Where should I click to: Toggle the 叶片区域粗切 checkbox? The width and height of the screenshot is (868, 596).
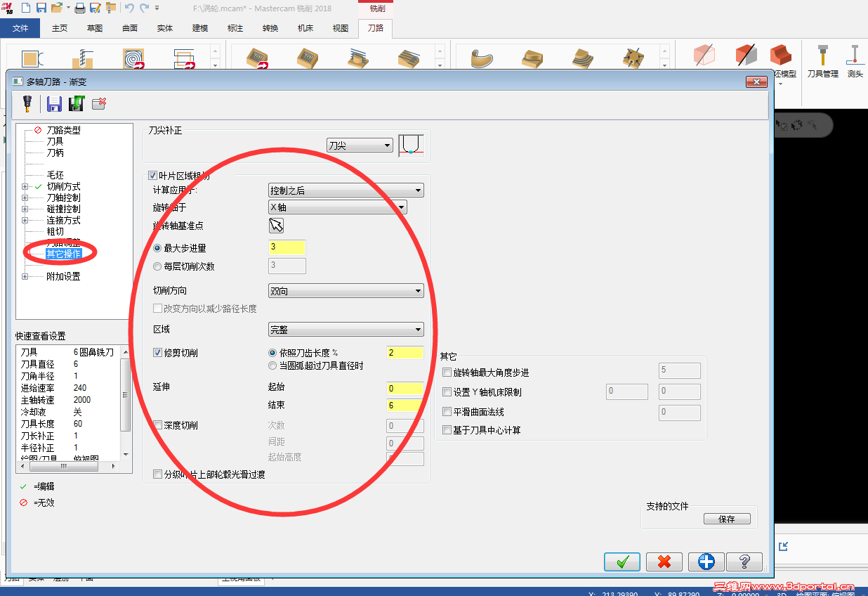pyautogui.click(x=152, y=176)
